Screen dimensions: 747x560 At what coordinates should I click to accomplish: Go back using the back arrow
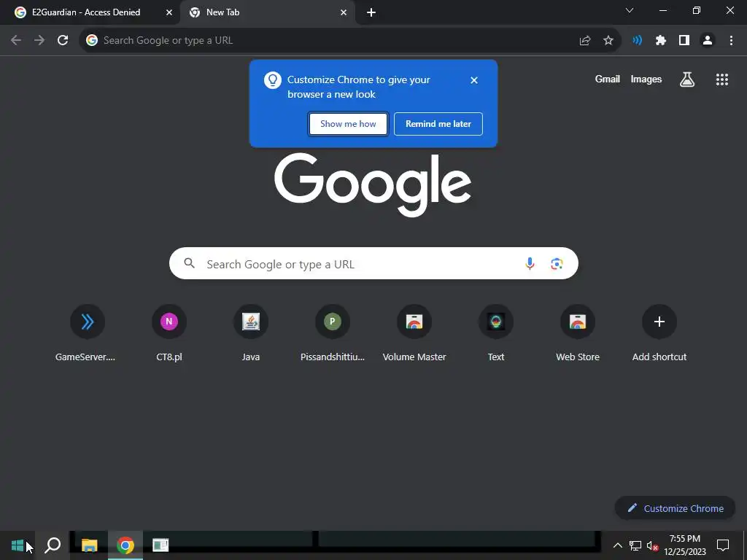(16, 41)
